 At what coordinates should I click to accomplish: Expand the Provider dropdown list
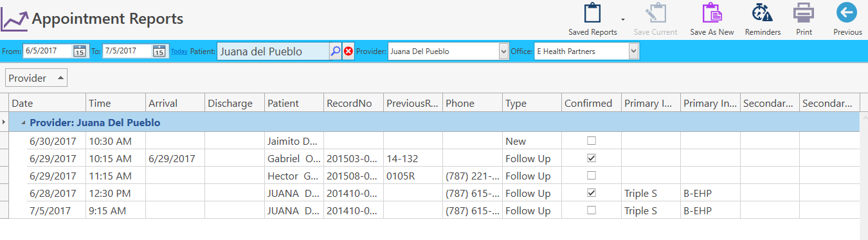(503, 51)
